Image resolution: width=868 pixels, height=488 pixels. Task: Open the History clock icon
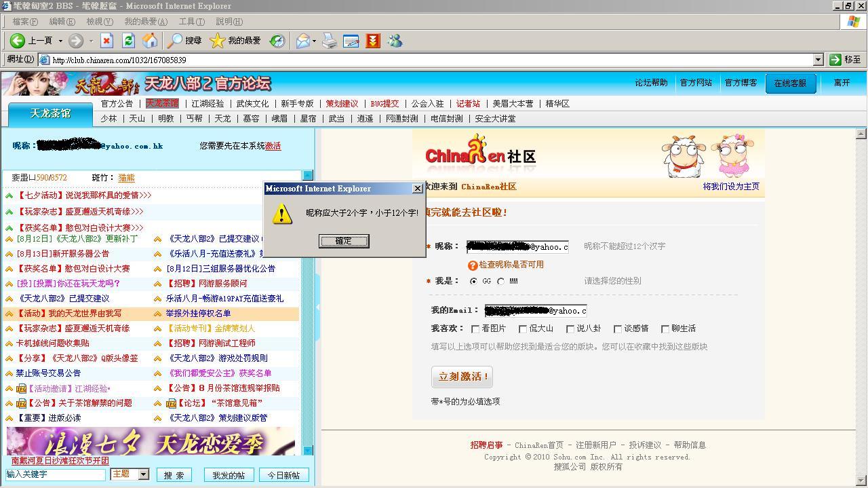[x=277, y=41]
